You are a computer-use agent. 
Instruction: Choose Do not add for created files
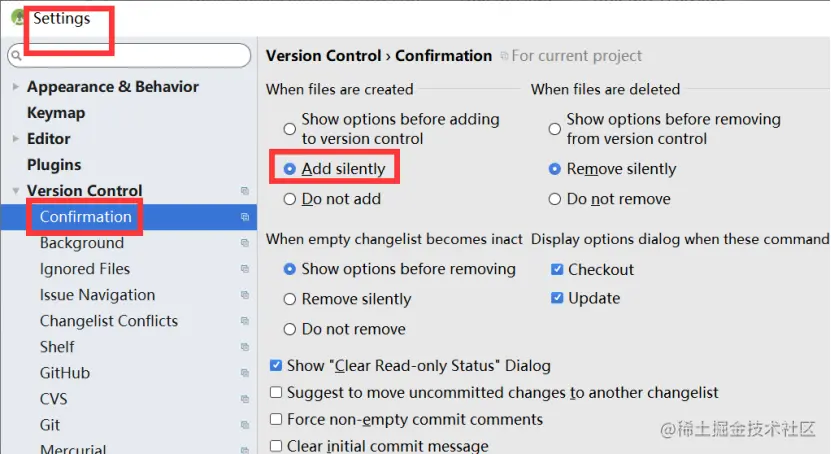click(x=290, y=199)
